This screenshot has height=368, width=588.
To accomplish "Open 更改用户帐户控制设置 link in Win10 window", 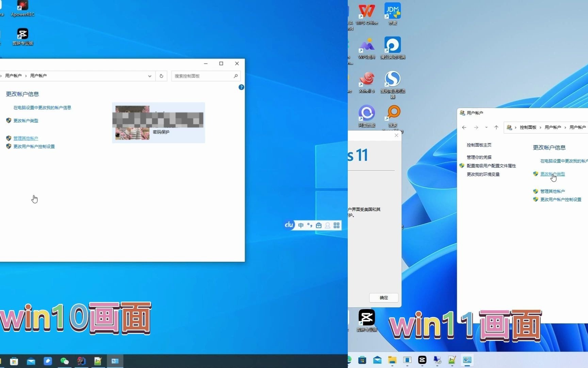I will point(34,147).
